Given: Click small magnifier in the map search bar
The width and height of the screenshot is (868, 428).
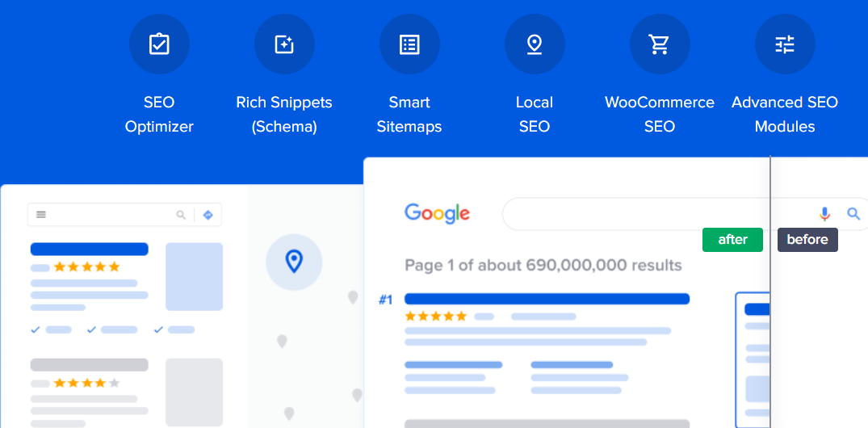Looking at the screenshot, I should [x=181, y=215].
